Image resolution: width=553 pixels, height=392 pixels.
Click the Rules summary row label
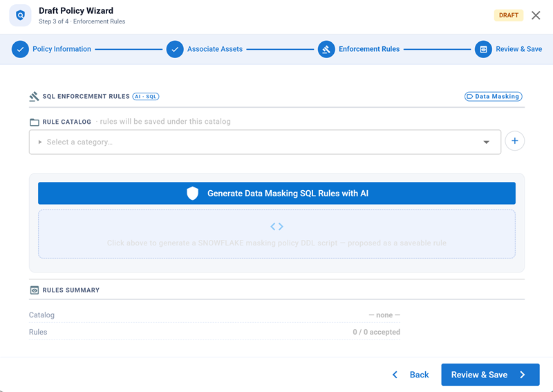[38, 332]
